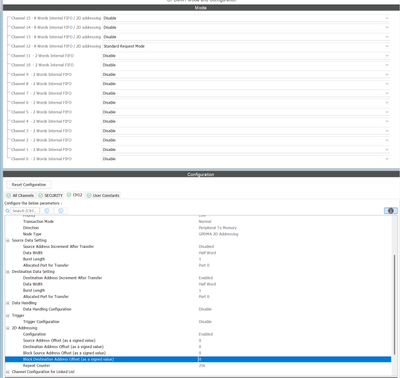Image resolution: width=400 pixels, height=378 pixels.
Task: Switch to All Channels tab
Action: tap(20, 195)
